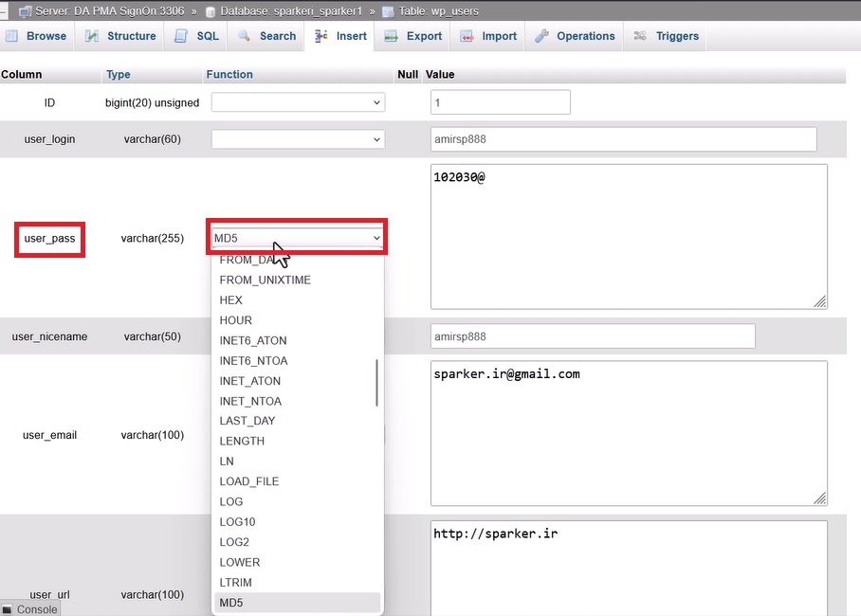Click the Structure tab icon

pos(92,36)
